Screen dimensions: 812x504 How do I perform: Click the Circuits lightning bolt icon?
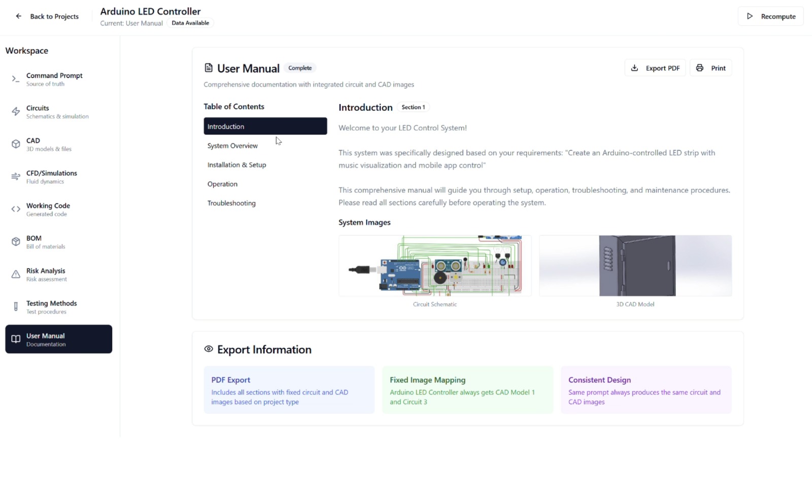[x=16, y=112]
